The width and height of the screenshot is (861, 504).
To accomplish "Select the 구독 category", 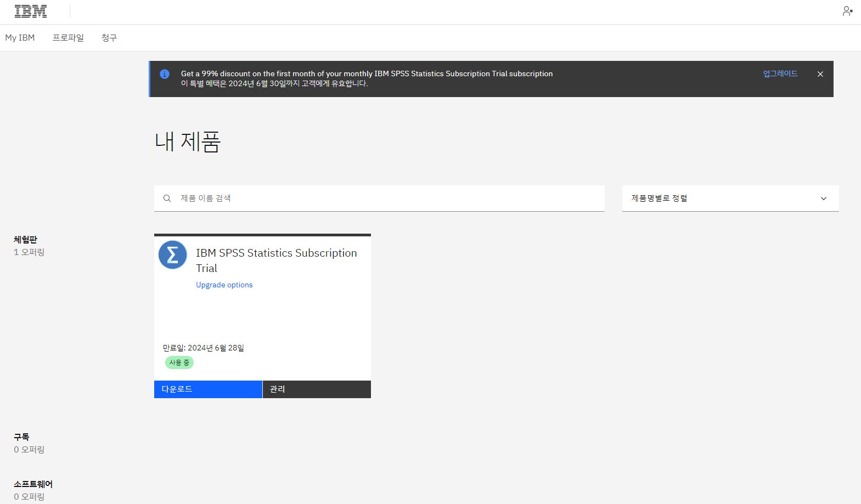I will 21,437.
